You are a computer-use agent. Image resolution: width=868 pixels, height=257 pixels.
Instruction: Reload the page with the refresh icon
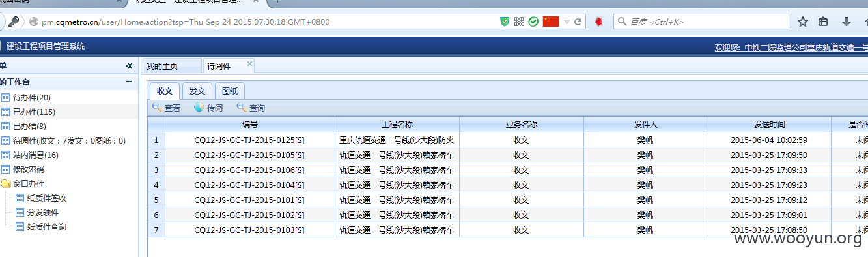pyautogui.click(x=578, y=22)
